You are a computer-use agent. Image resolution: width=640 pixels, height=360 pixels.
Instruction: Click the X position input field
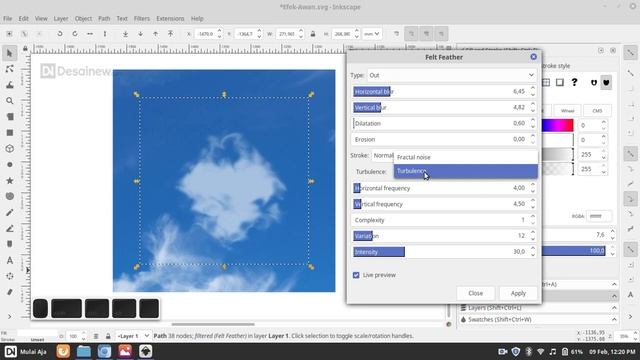click(x=206, y=34)
